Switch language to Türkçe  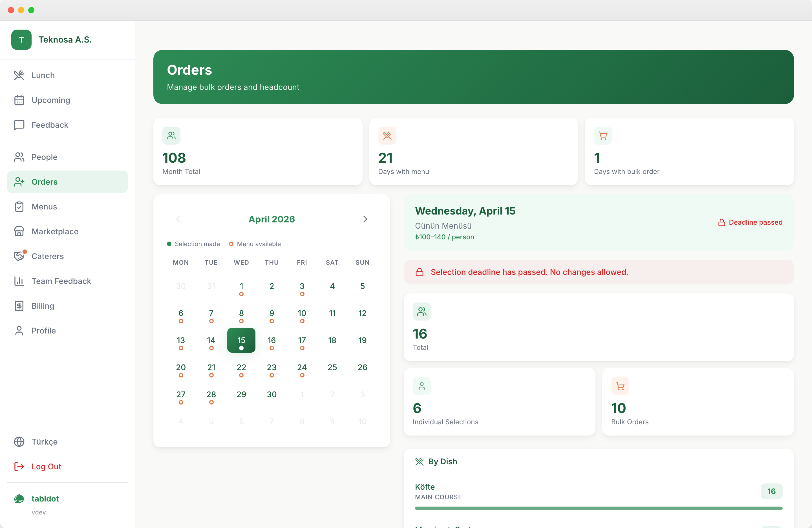pyautogui.click(x=67, y=442)
